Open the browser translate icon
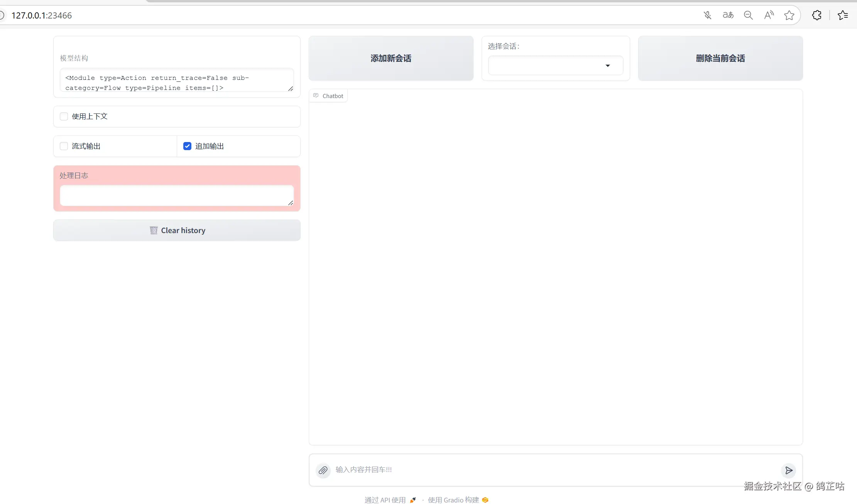The height and width of the screenshot is (504, 857). (x=728, y=15)
